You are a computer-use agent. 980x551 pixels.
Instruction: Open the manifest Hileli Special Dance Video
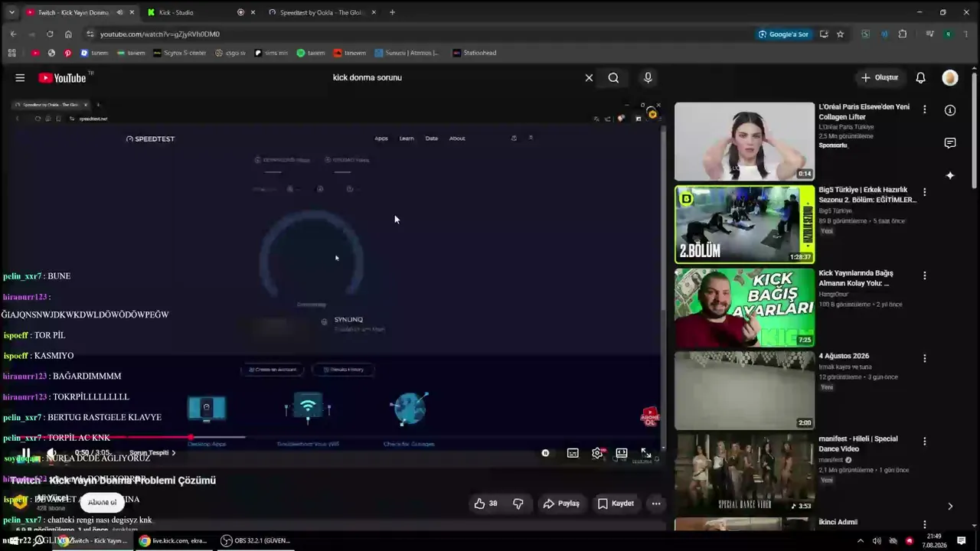744,474
